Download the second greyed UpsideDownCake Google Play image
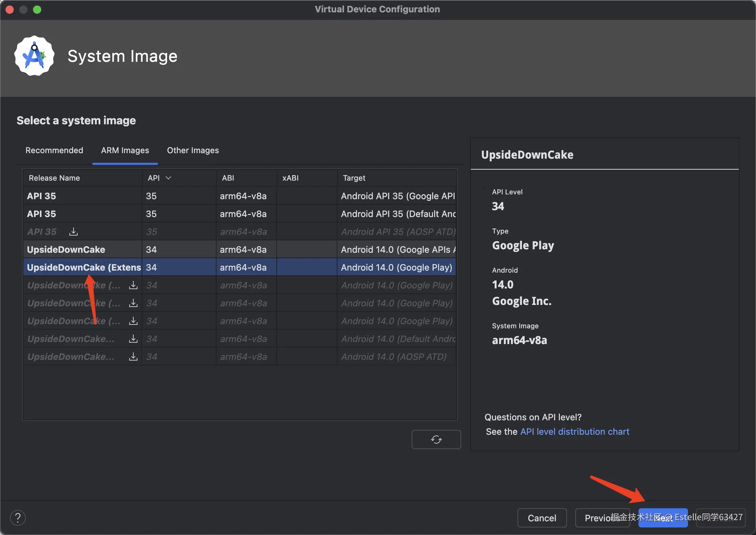This screenshot has height=535, width=756. 133,303
